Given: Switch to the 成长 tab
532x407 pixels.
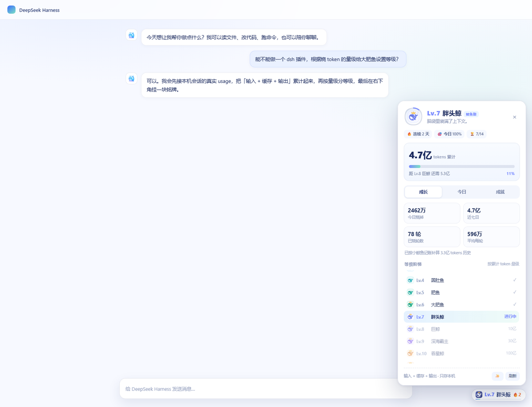Looking at the screenshot, I should point(423,192).
